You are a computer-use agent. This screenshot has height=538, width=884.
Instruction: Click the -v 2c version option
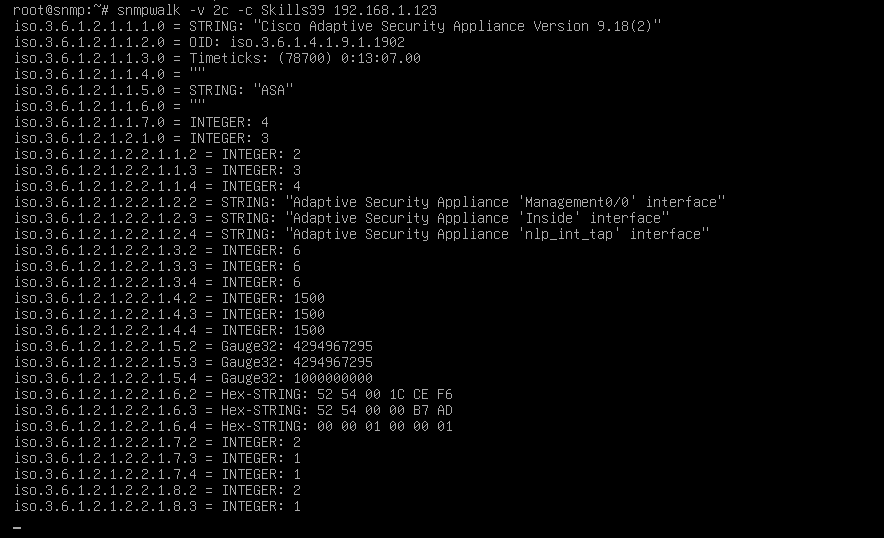pyautogui.click(x=209, y=11)
